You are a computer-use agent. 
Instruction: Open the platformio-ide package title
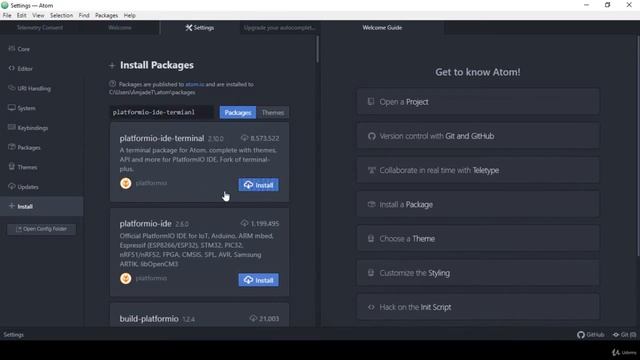coord(145,224)
